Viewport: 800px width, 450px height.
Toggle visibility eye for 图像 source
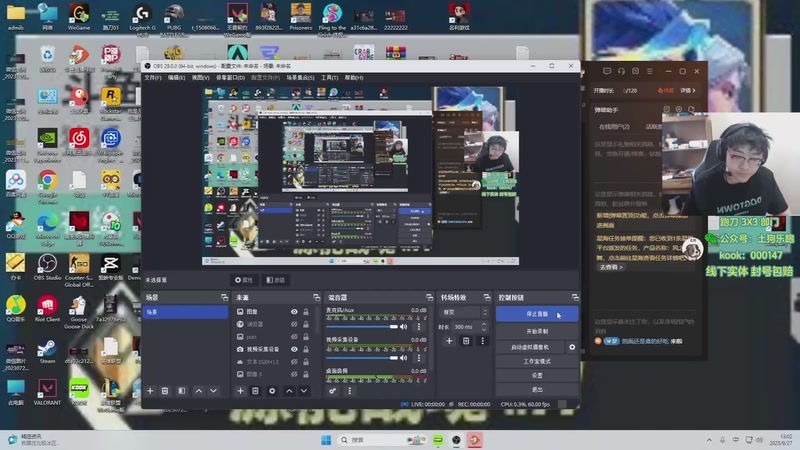coord(294,311)
